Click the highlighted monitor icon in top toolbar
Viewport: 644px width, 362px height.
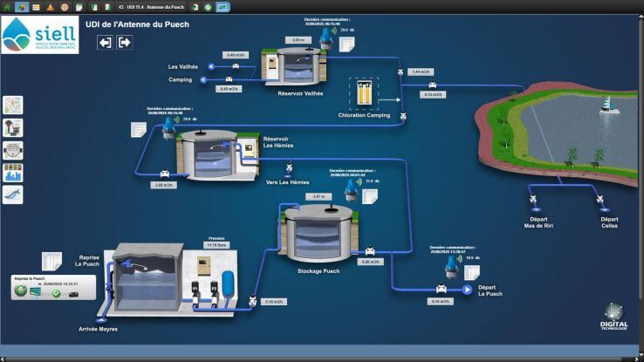point(223,6)
